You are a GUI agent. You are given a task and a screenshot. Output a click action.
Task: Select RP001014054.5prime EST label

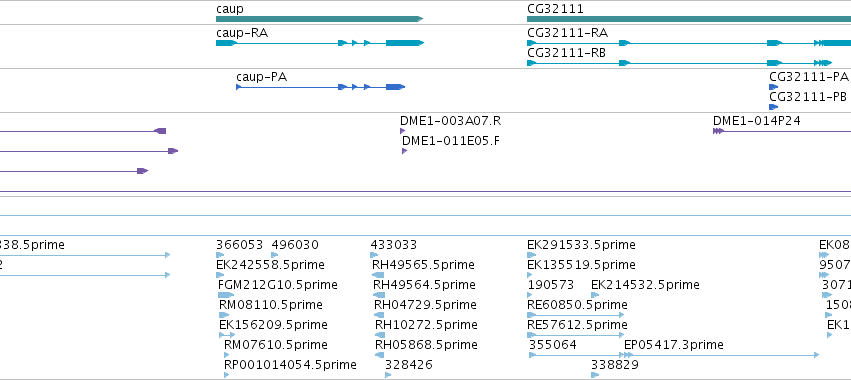[x=290, y=365]
